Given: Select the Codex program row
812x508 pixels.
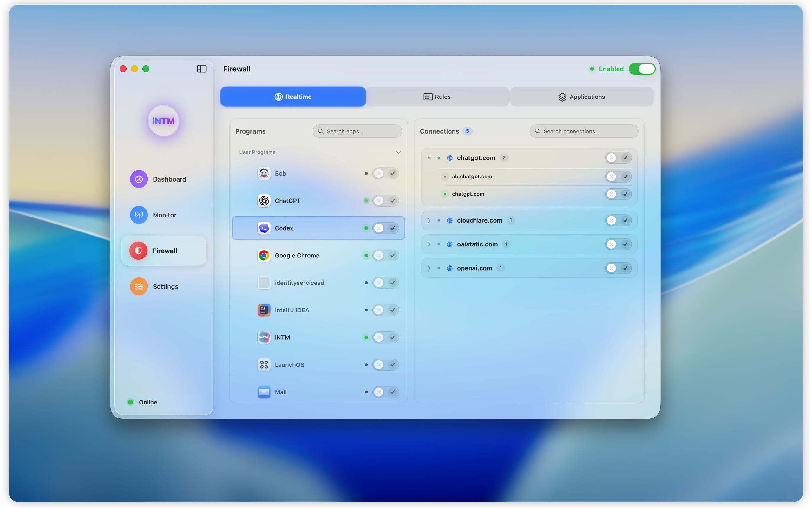Looking at the screenshot, I should [x=318, y=228].
